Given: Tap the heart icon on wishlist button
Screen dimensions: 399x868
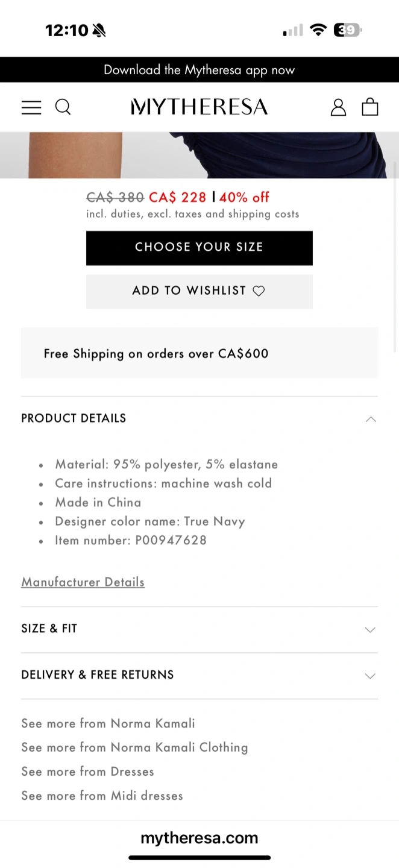Looking at the screenshot, I should point(259,291).
